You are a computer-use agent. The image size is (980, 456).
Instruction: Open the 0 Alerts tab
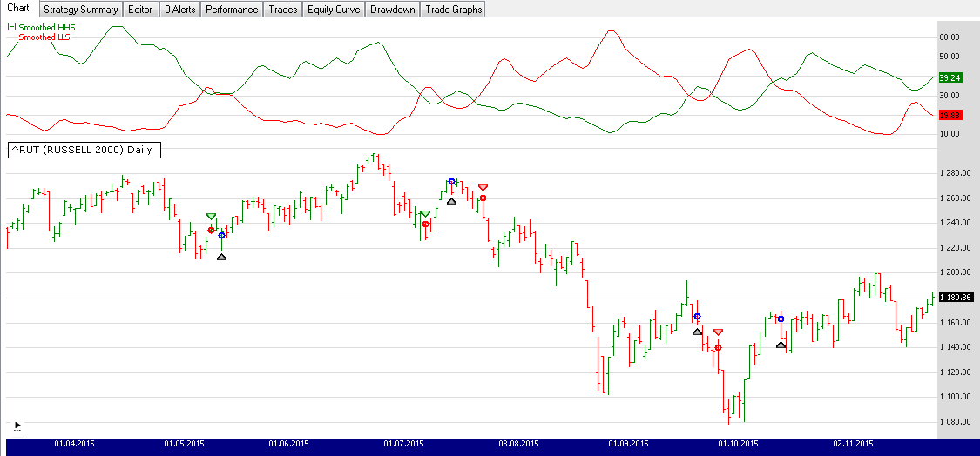point(179,10)
